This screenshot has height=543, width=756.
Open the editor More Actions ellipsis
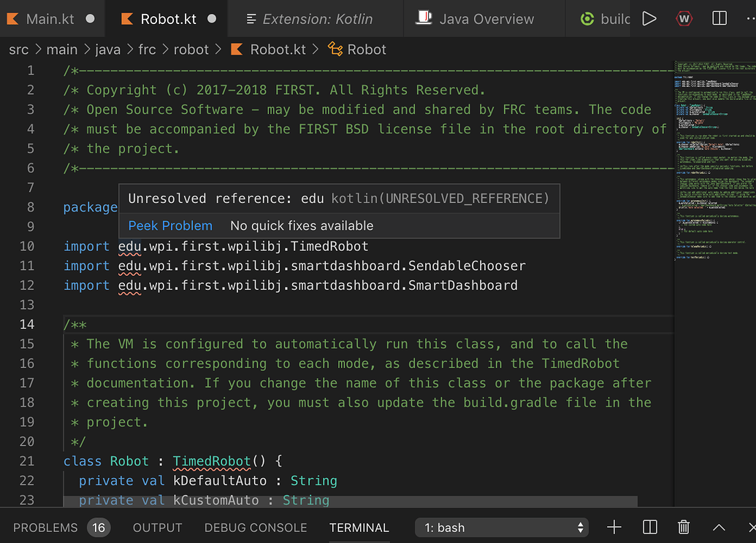click(750, 18)
